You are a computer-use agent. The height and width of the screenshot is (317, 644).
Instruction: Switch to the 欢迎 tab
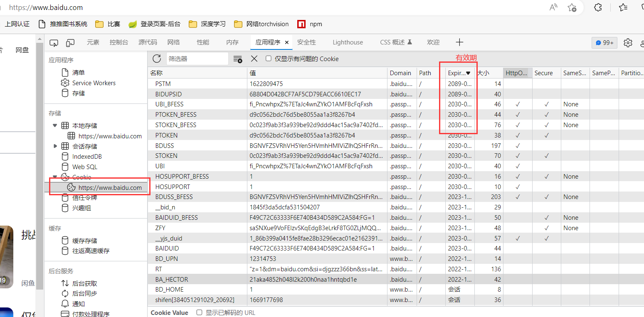[x=433, y=42]
